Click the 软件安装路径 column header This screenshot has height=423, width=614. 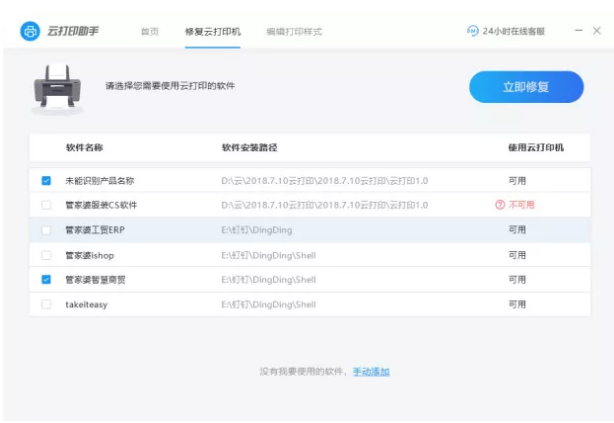coord(249,147)
